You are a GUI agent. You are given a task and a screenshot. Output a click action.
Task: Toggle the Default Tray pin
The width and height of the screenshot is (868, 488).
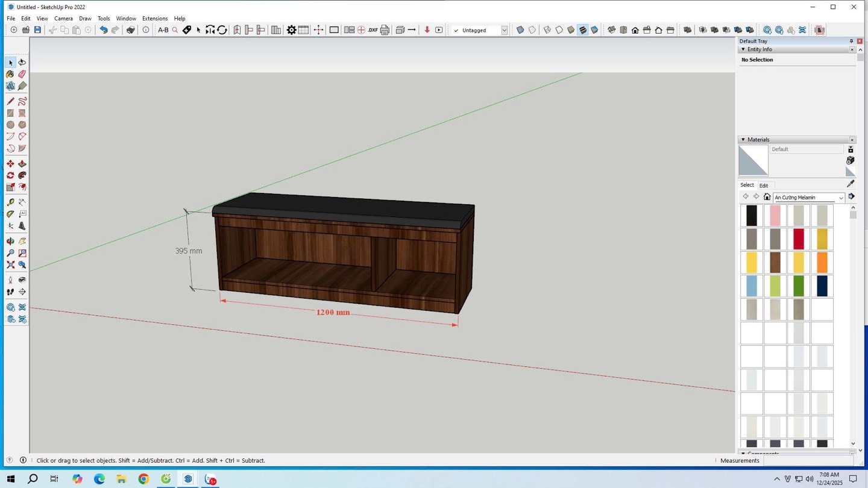tap(851, 42)
